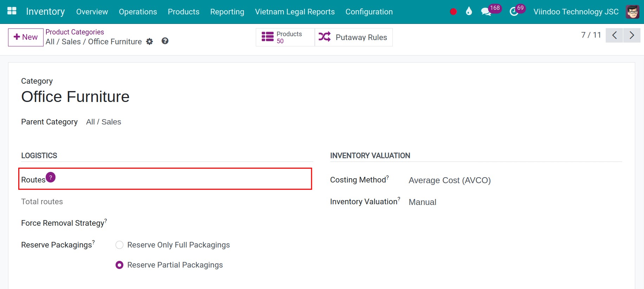Click the Inventory Valuation field label
This screenshot has width=644, height=289.
pyautogui.click(x=364, y=201)
